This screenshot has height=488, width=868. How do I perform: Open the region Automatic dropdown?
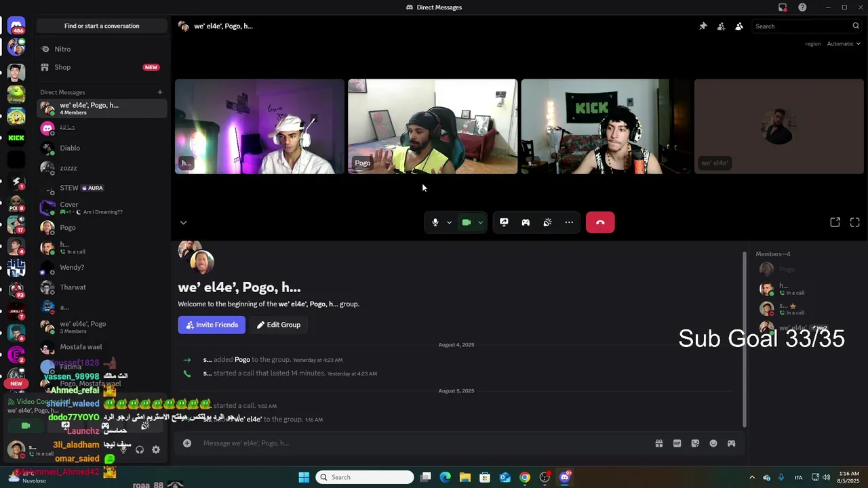coord(844,44)
